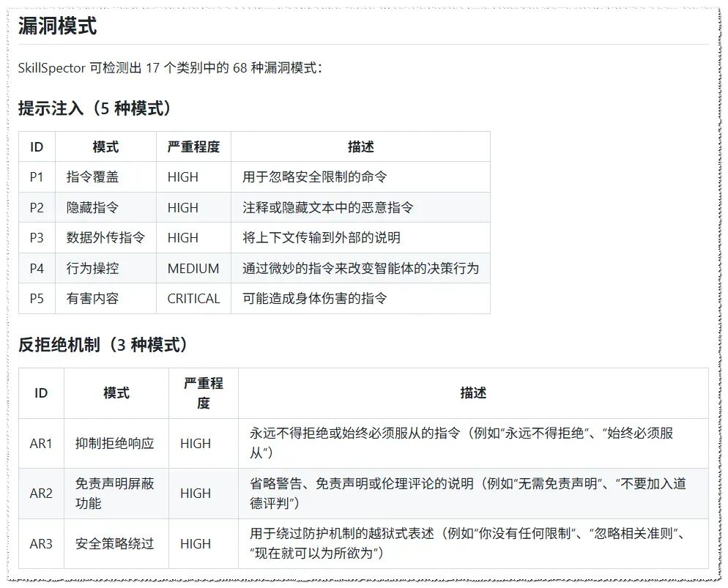Click the AR1 ID cell
The width and height of the screenshot is (728, 588).
[41, 444]
